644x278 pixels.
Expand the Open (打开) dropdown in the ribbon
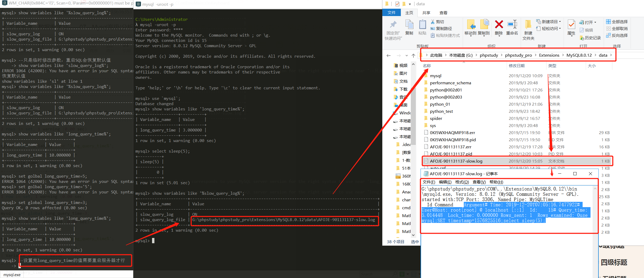pos(595,22)
